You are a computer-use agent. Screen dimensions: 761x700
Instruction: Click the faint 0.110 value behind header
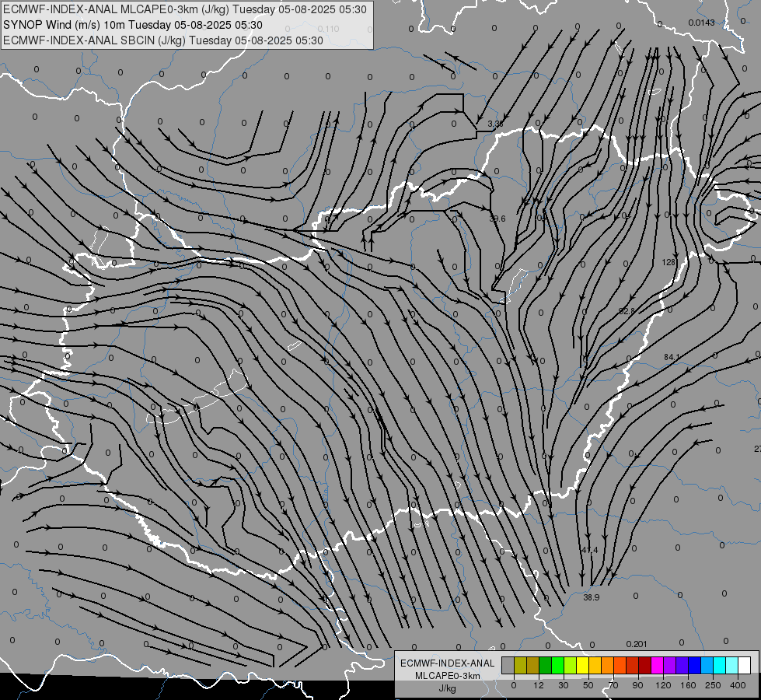(329, 29)
